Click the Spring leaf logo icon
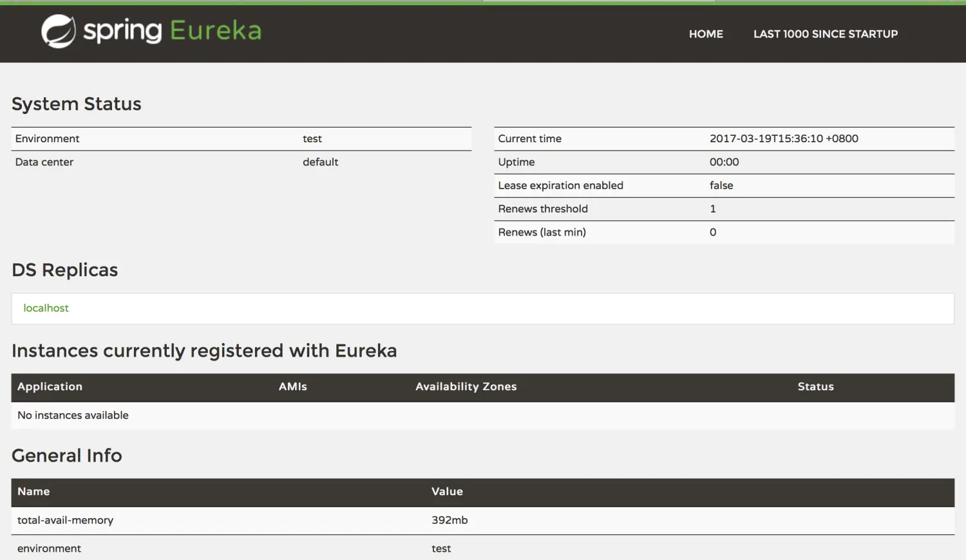This screenshot has width=966, height=560. [59, 31]
